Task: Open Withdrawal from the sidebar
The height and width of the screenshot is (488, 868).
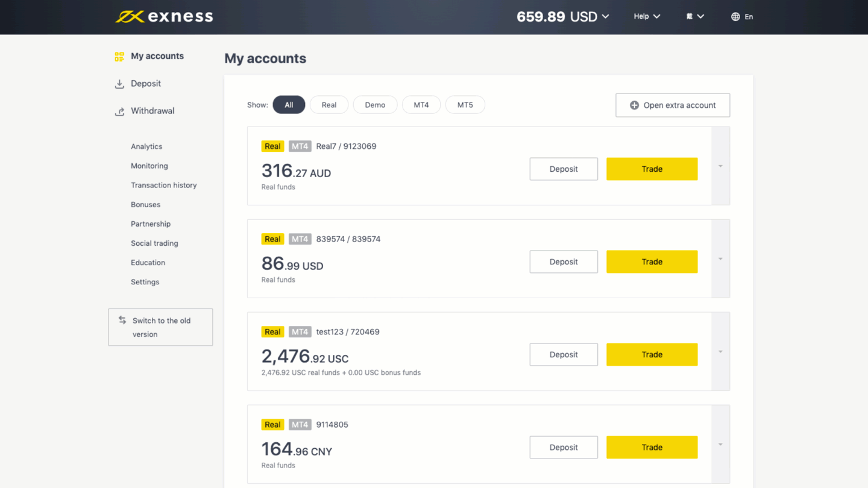Action: click(153, 111)
